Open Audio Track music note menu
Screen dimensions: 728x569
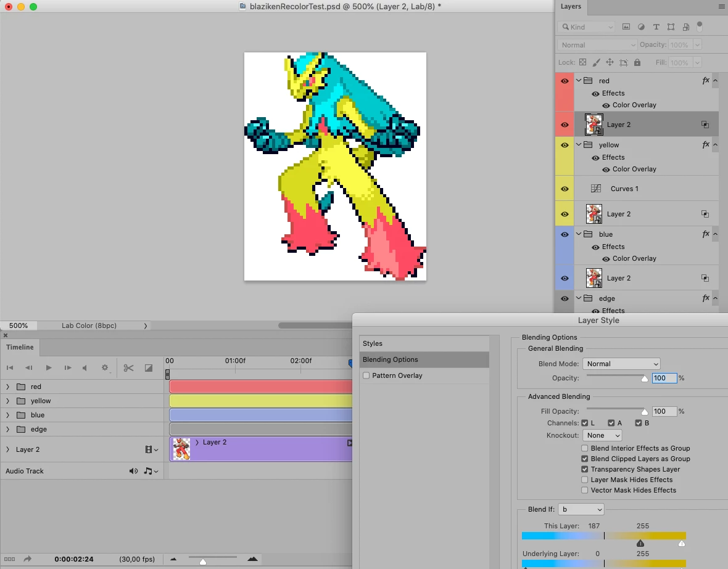[x=151, y=471]
